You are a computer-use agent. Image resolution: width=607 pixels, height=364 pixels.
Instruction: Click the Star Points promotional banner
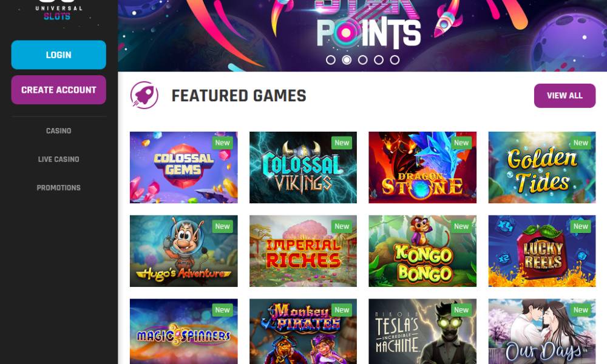point(362,27)
